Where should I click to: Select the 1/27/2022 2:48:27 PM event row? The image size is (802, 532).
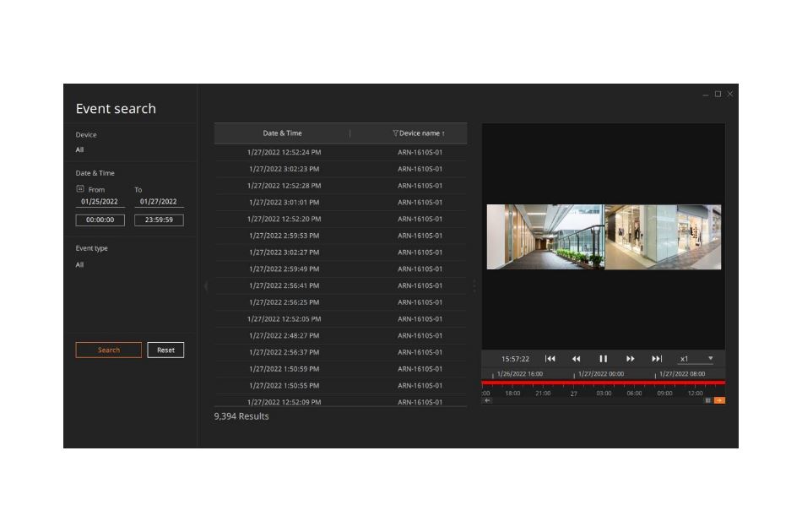tap(341, 335)
